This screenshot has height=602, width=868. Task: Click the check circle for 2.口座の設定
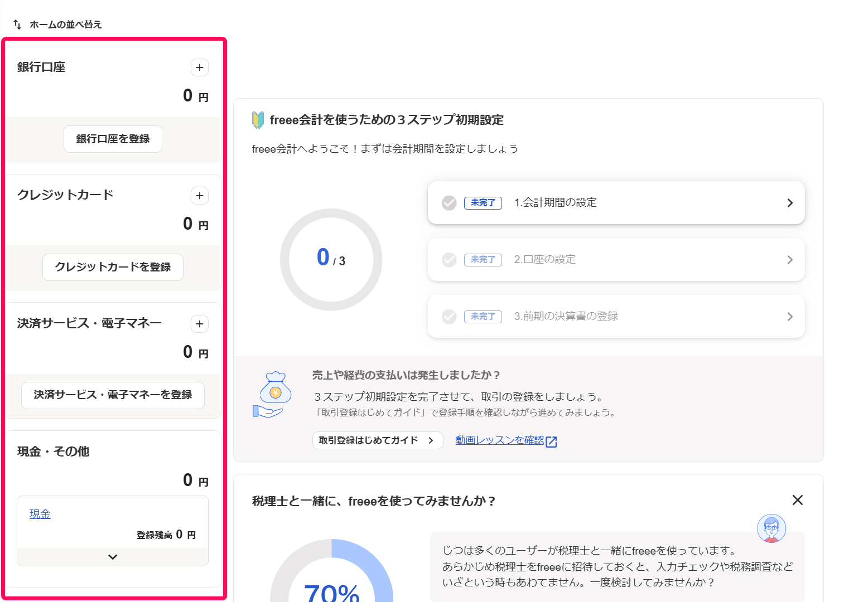(449, 260)
